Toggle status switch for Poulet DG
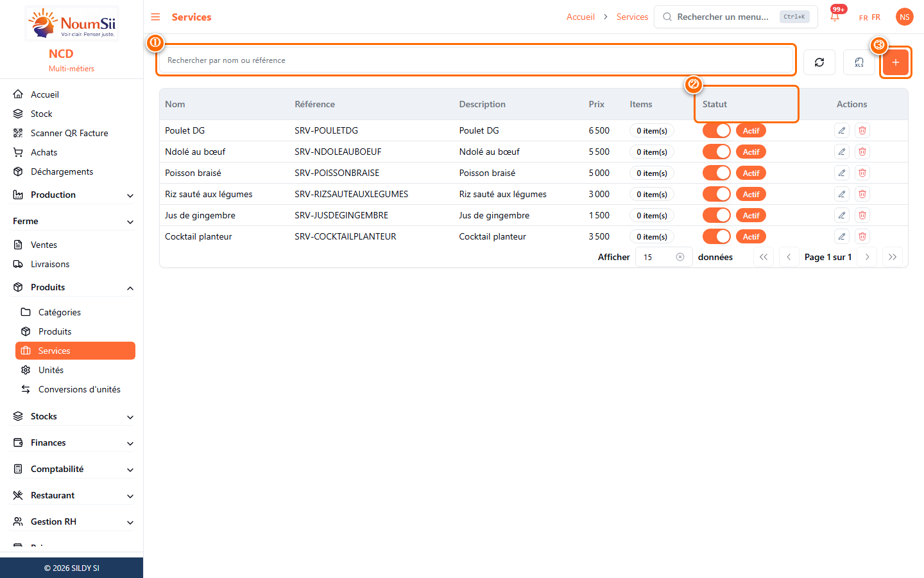 [717, 130]
